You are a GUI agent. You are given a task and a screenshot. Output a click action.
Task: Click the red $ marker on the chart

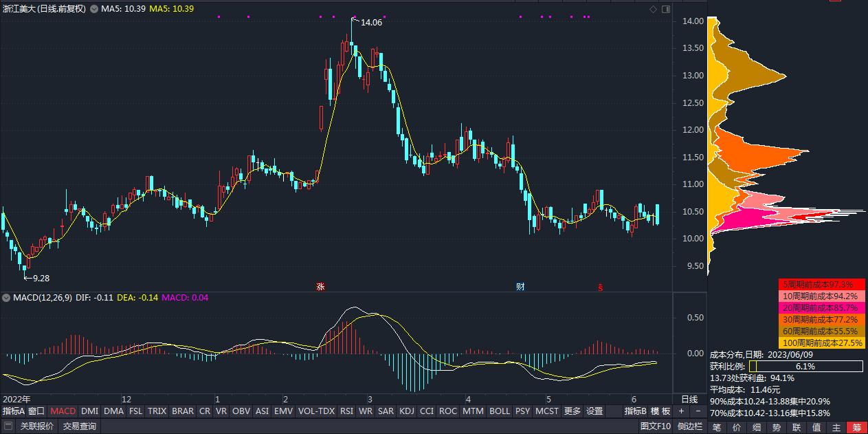pyautogui.click(x=600, y=287)
